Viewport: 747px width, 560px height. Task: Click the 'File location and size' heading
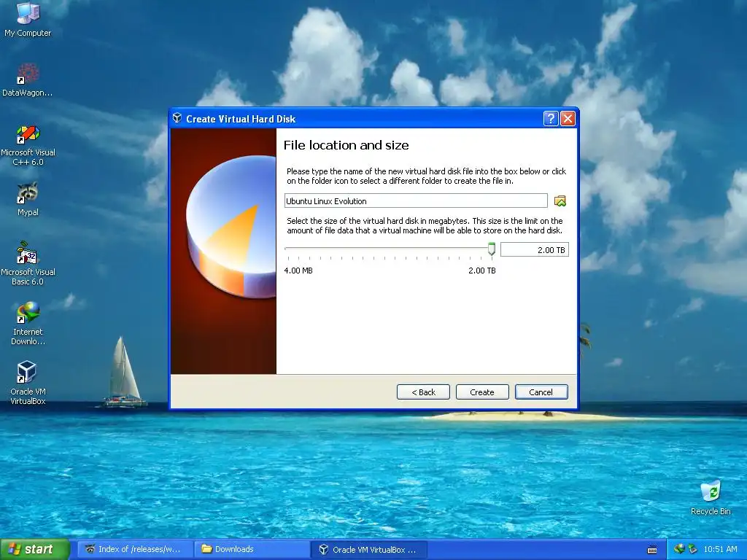coord(347,145)
